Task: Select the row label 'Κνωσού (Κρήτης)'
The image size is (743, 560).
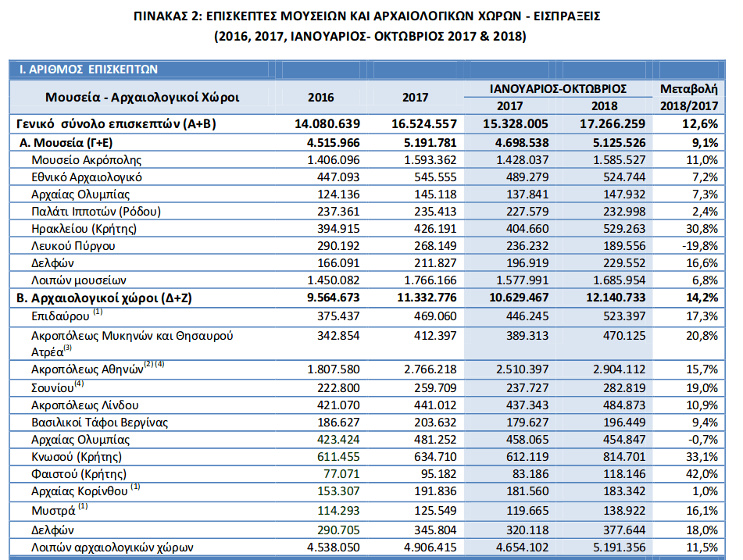Action: (x=77, y=457)
